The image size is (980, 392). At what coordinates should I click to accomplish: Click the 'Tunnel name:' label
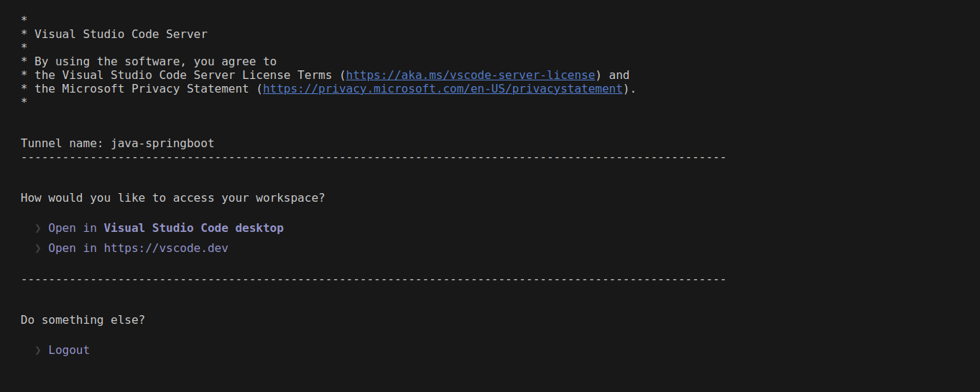click(x=63, y=144)
